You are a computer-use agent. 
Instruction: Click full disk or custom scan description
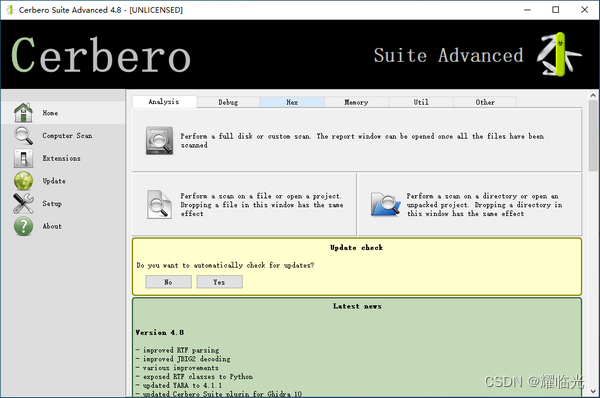click(x=362, y=140)
